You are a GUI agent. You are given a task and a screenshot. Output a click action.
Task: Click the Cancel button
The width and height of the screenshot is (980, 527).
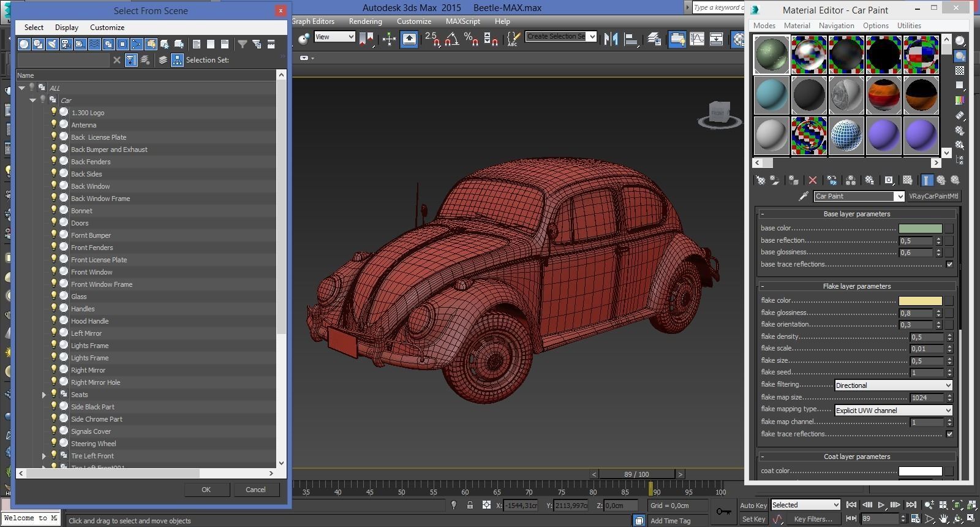tap(255, 490)
